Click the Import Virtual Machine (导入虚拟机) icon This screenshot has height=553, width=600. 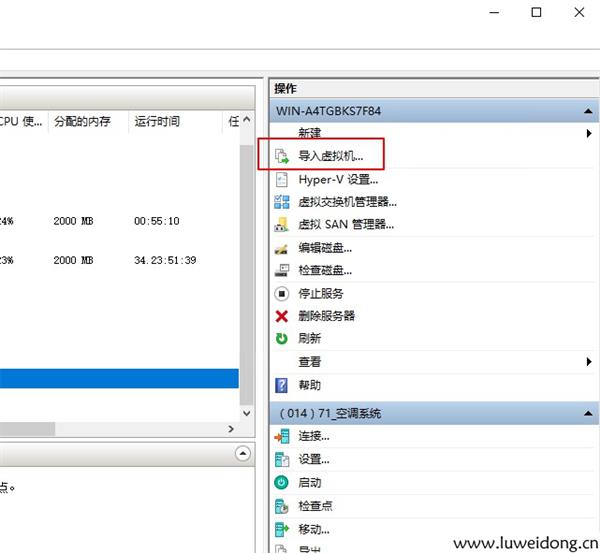tap(282, 156)
